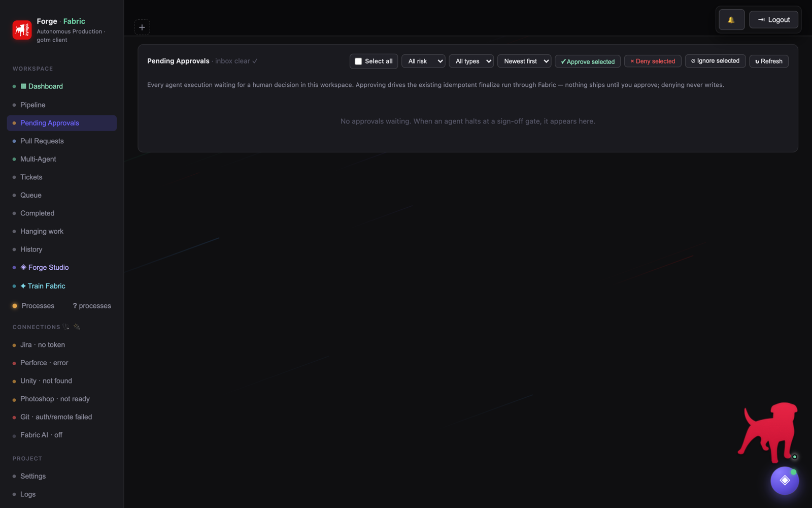812x508 pixels.
Task: Click the 'inbox clear' status text
Action: pyautogui.click(x=236, y=61)
